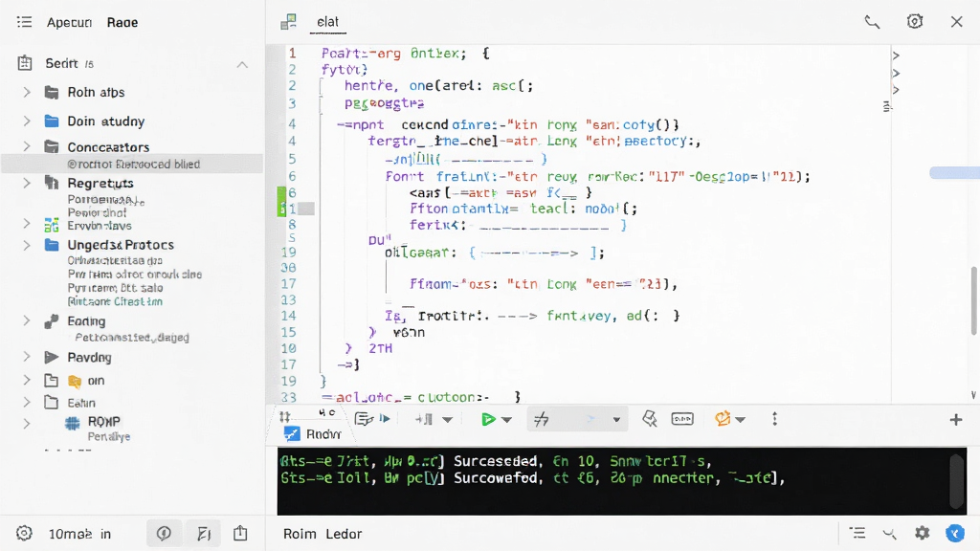
Task: Open the dropdown beside the green Run button
Action: tap(507, 420)
